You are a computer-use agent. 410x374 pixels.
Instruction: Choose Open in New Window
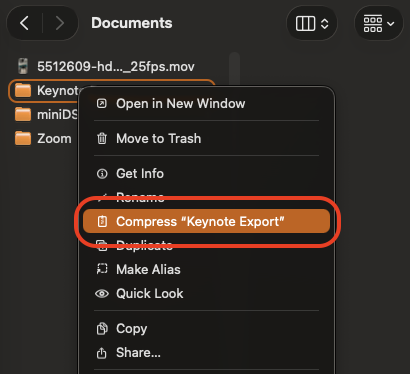[x=206, y=104]
